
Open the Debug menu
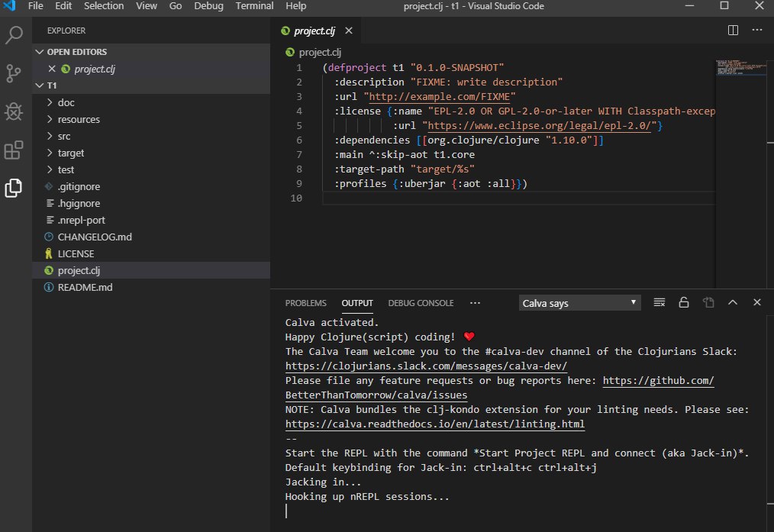point(208,6)
